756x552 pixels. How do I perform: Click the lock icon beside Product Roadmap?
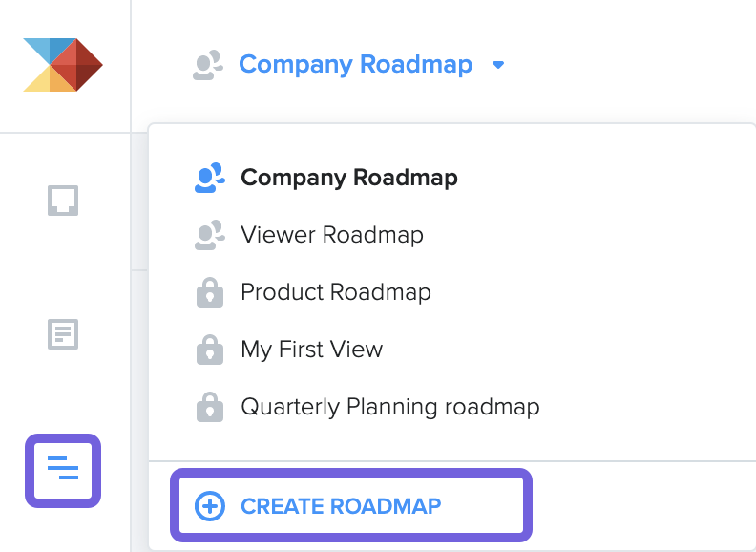point(210,292)
